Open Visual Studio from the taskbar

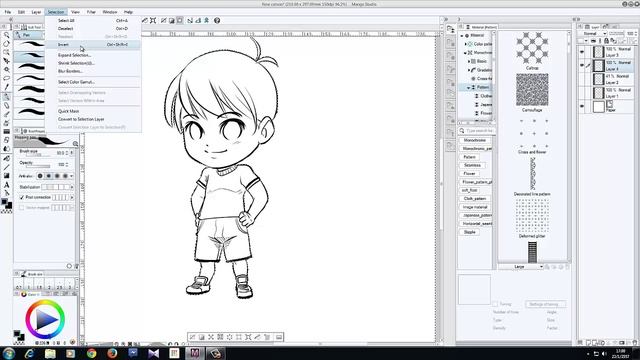(x=153, y=353)
